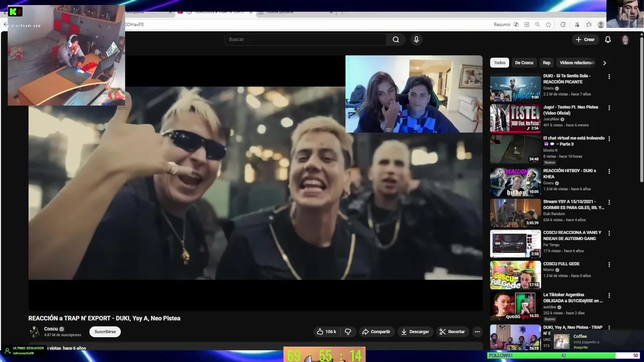The height and width of the screenshot is (362, 644).
Task: Click the Descargar download button
Action: 415,332
